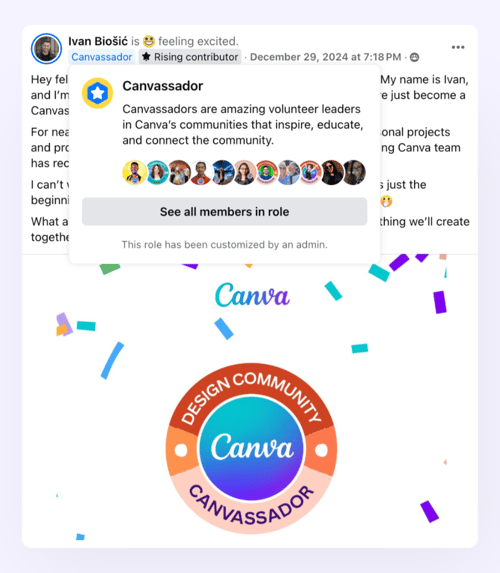Click the audience globe icon beside the post time
Screen dimensions: 500x573
coord(414,57)
